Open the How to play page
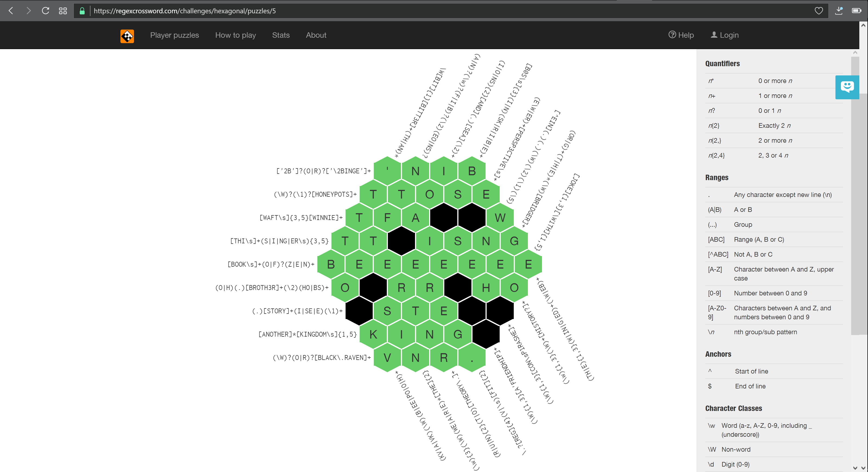868x472 pixels. pos(235,35)
